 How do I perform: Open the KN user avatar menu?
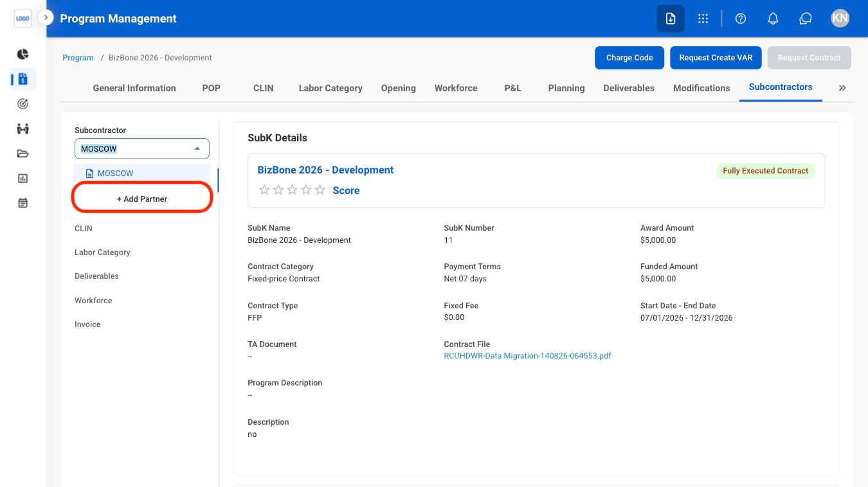[840, 18]
